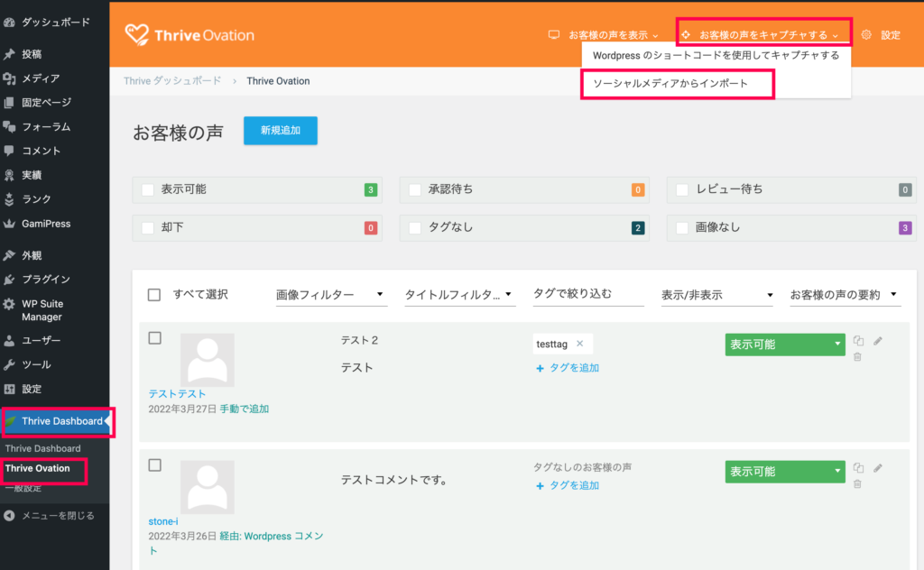Check the 画像なし filter checkbox
924x570 pixels.
pos(682,228)
